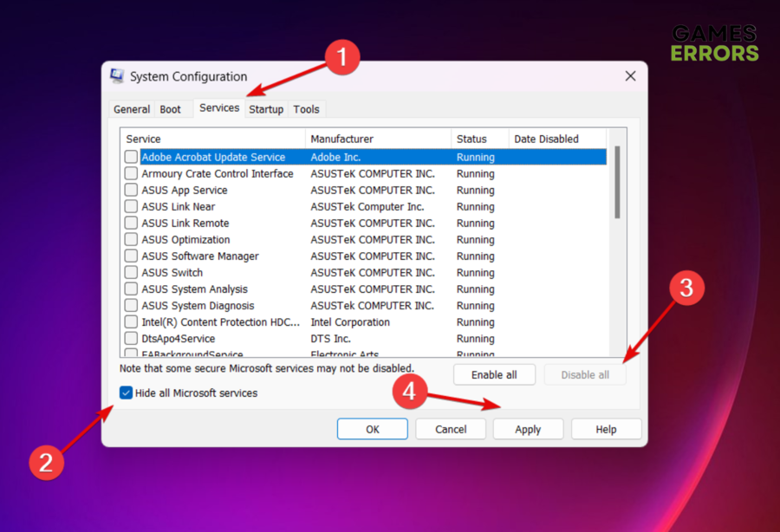Select the Startup tab
780x532 pixels.
point(266,109)
